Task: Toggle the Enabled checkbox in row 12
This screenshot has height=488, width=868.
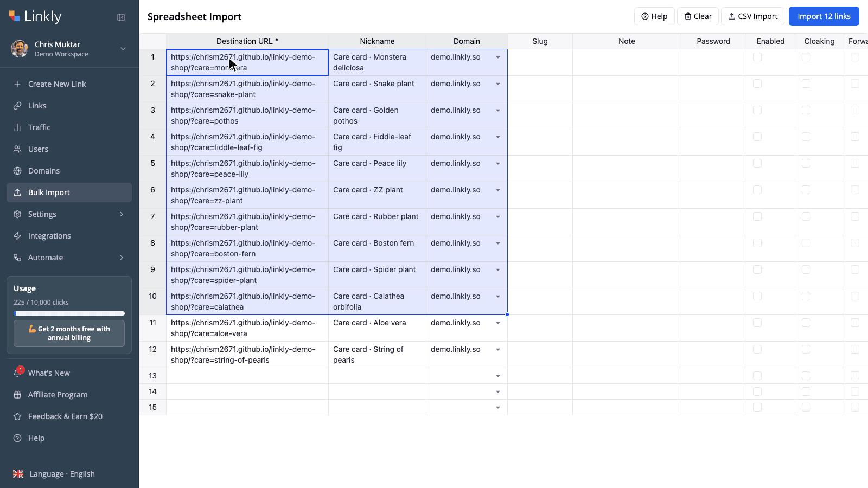Action: 757,349
